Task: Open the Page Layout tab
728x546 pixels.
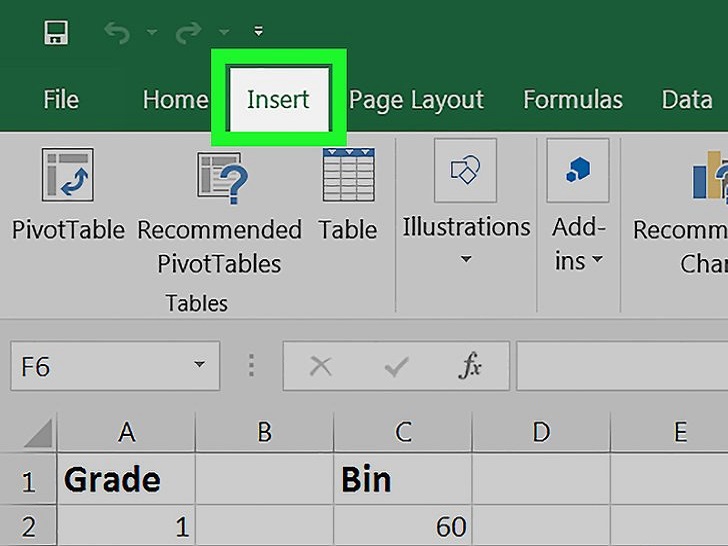Action: click(x=416, y=100)
